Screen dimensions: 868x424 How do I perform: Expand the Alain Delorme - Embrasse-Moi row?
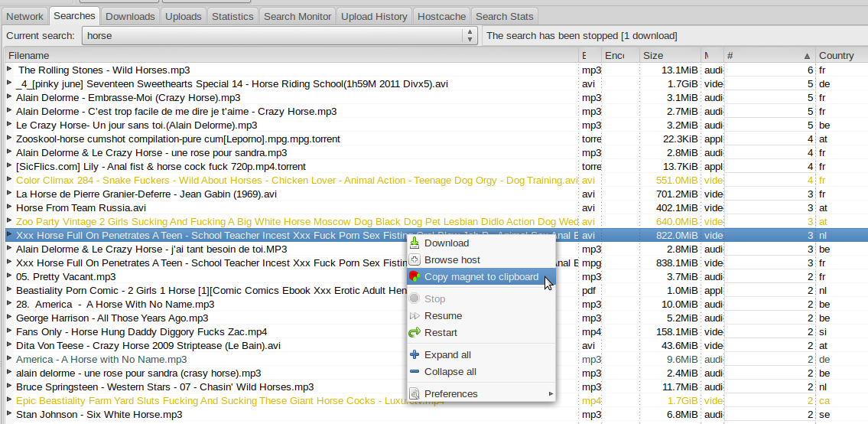point(9,97)
